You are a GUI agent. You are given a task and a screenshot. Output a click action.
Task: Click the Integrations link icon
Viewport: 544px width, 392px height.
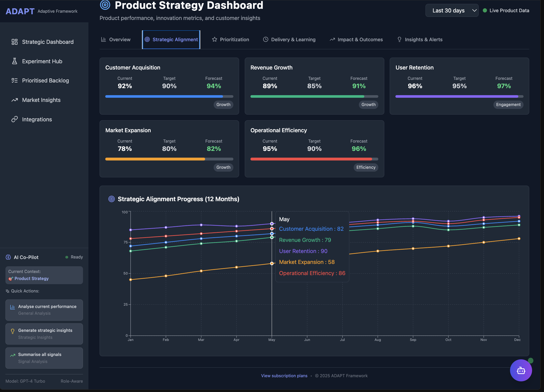tap(15, 119)
